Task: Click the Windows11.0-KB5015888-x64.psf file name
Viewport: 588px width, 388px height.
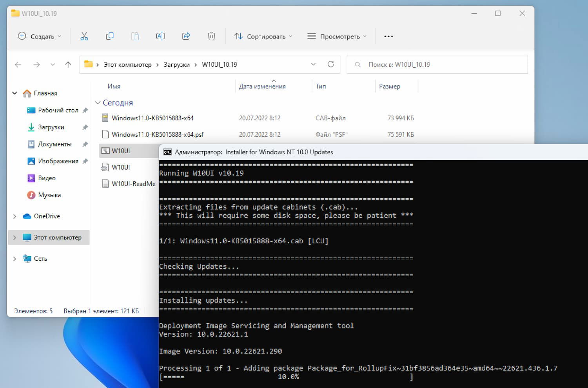Action: click(x=158, y=134)
